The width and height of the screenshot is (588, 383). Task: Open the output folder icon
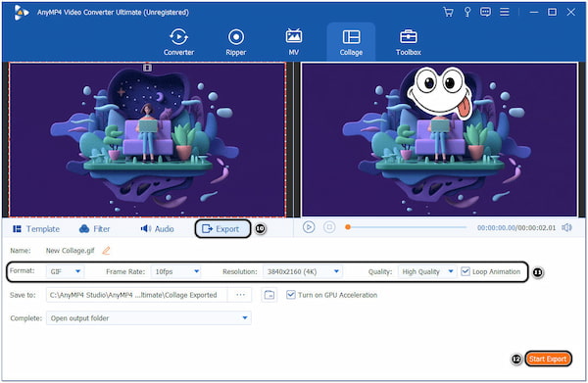pyautogui.click(x=269, y=295)
